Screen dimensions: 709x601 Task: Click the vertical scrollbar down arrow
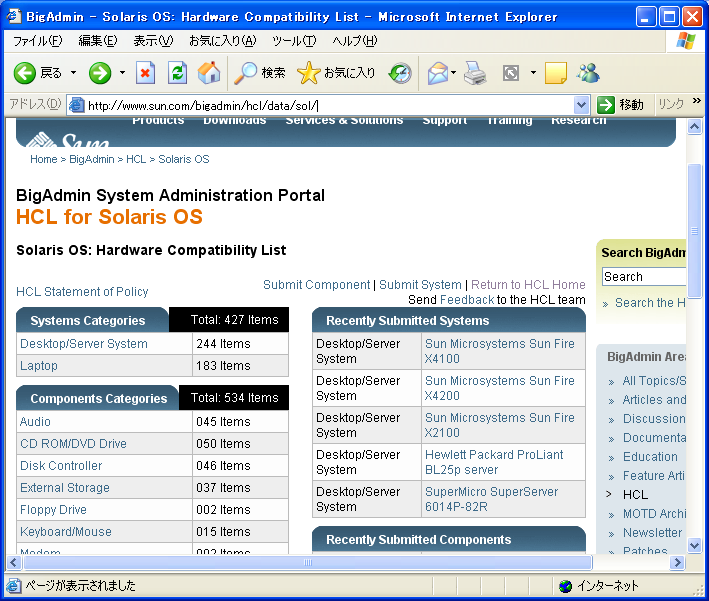[x=695, y=546]
